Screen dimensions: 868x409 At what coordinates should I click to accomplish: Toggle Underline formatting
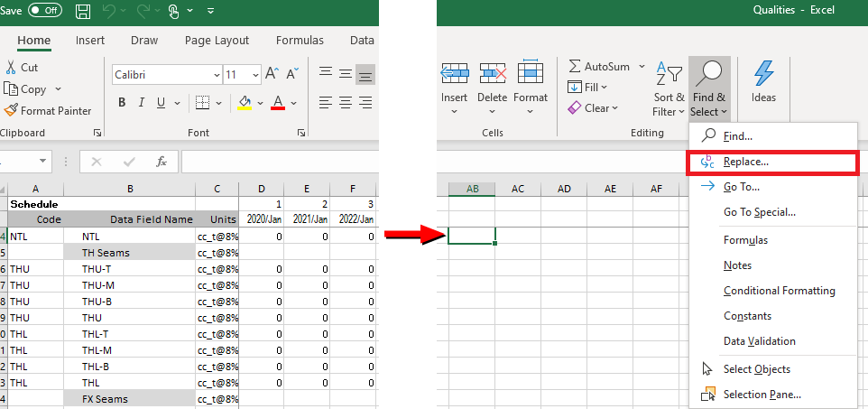click(162, 103)
